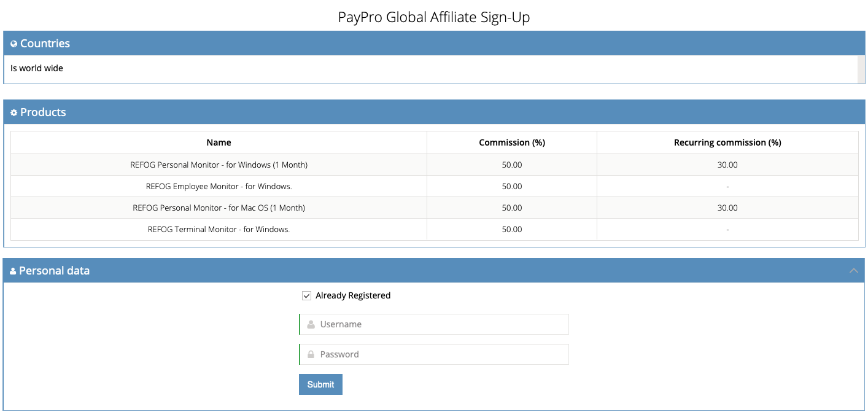Click the user icon inside Username field
The width and height of the screenshot is (868, 417).
click(x=311, y=324)
